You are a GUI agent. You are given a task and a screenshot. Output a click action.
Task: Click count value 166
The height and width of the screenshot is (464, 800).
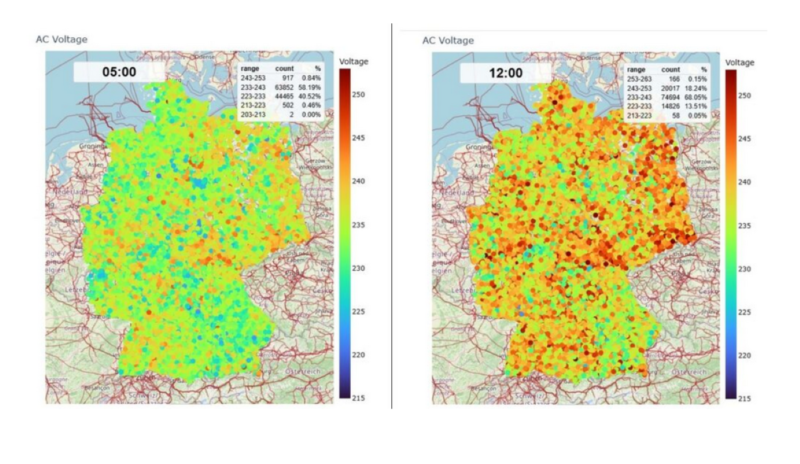(674, 79)
